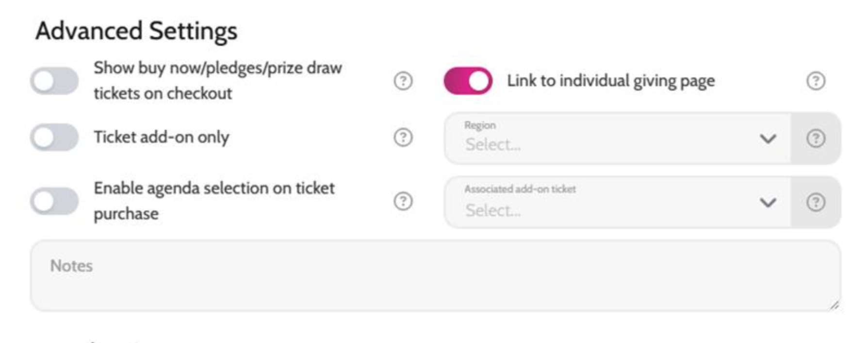Click help icon for Link to individual giving page
Screen dimensions: 868x343
[x=816, y=81]
